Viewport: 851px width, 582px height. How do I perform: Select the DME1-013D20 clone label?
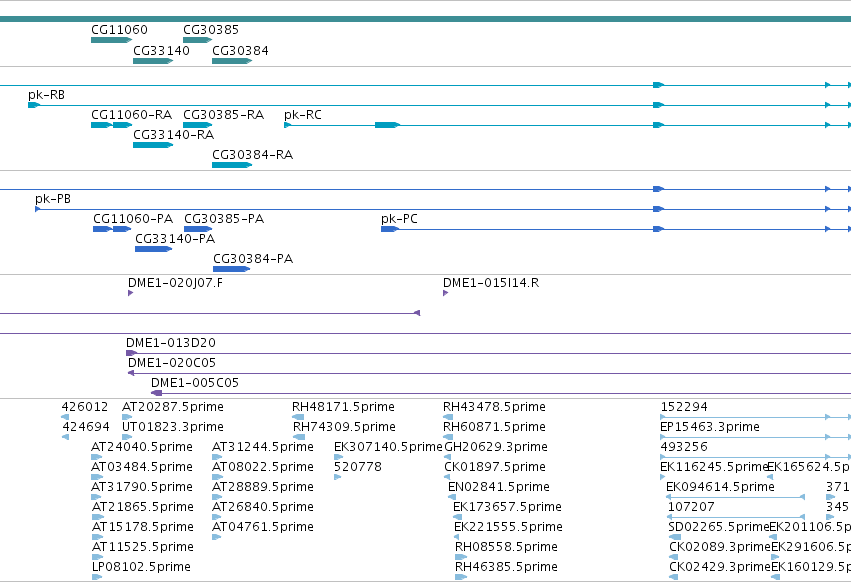click(x=171, y=343)
